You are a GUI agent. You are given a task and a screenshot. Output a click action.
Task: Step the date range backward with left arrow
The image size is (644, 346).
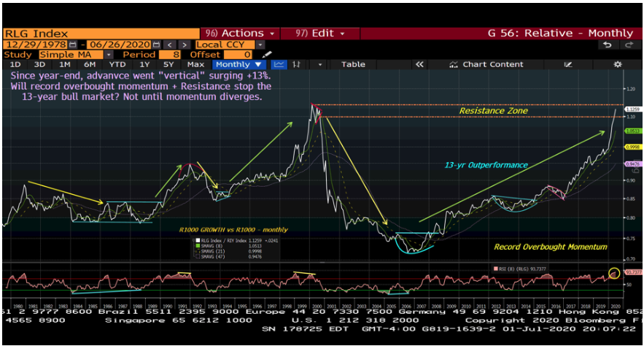click(x=169, y=45)
